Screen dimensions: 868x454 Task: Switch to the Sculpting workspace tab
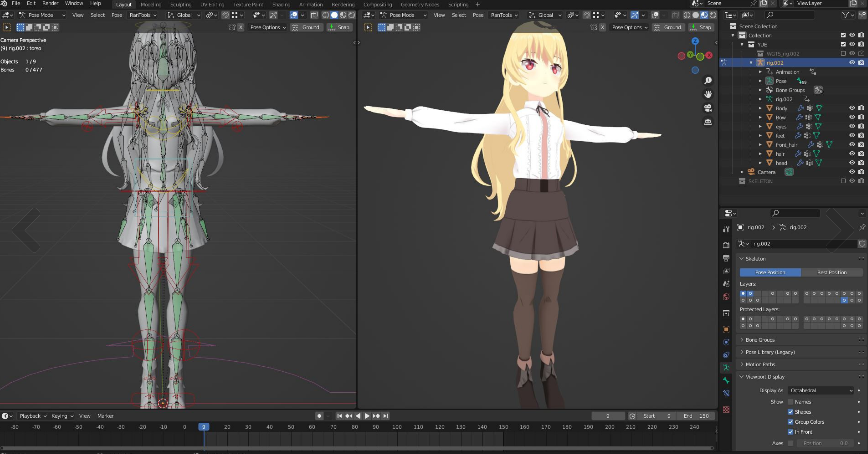pos(181,5)
